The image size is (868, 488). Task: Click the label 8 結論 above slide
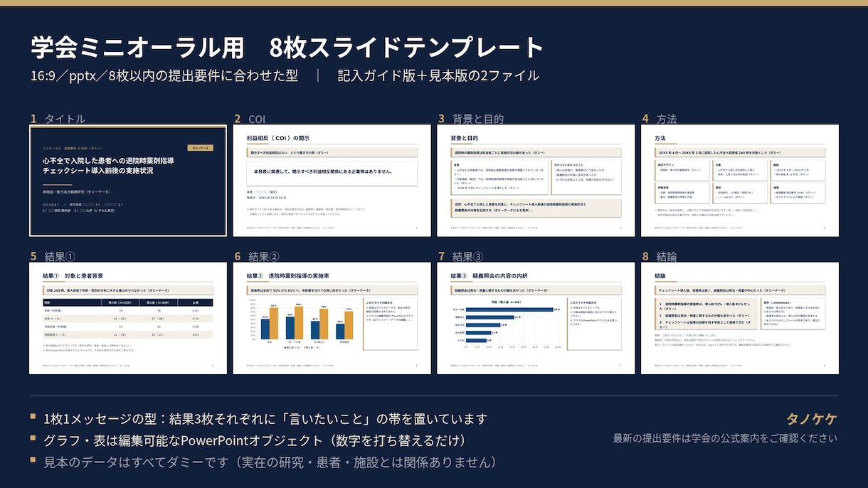(660, 256)
